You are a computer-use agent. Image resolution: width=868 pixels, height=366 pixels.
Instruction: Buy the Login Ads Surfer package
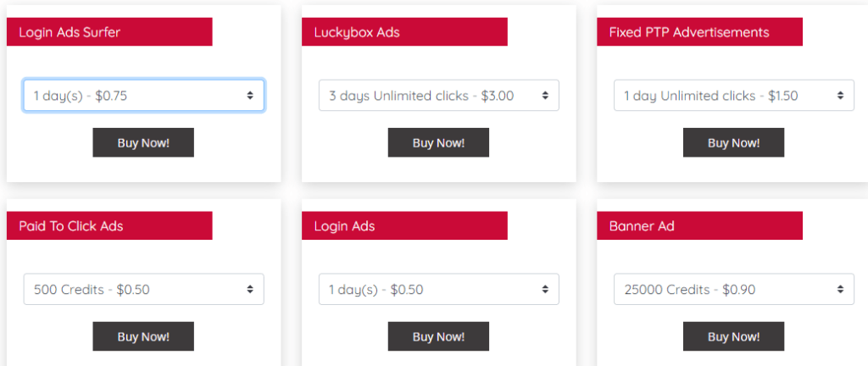point(143,142)
